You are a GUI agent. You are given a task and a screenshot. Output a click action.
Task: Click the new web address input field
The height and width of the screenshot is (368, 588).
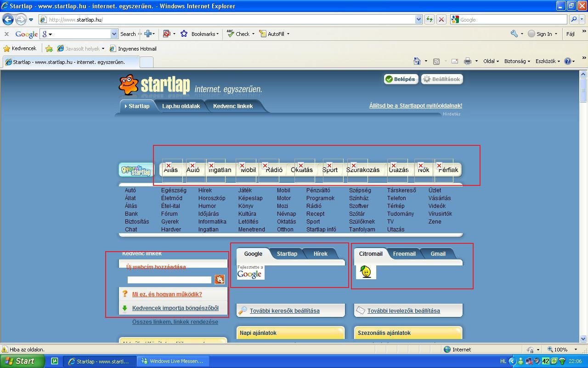point(170,280)
